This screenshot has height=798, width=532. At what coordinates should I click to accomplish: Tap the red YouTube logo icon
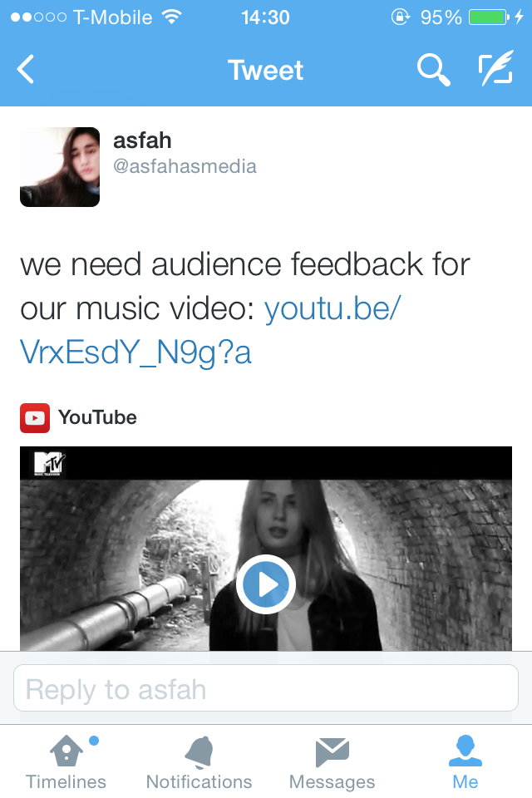point(35,418)
